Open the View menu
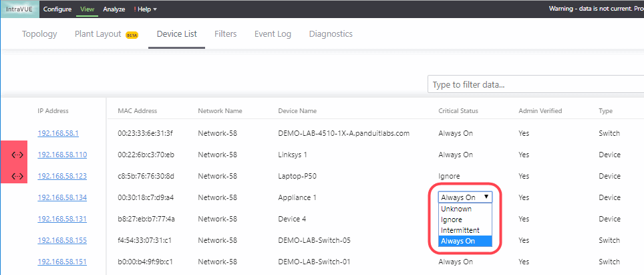 87,9
